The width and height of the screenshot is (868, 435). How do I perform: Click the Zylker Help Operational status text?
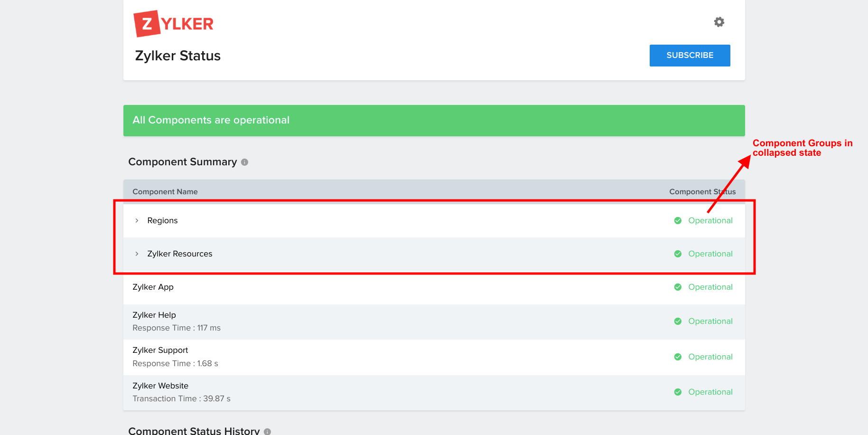point(710,321)
